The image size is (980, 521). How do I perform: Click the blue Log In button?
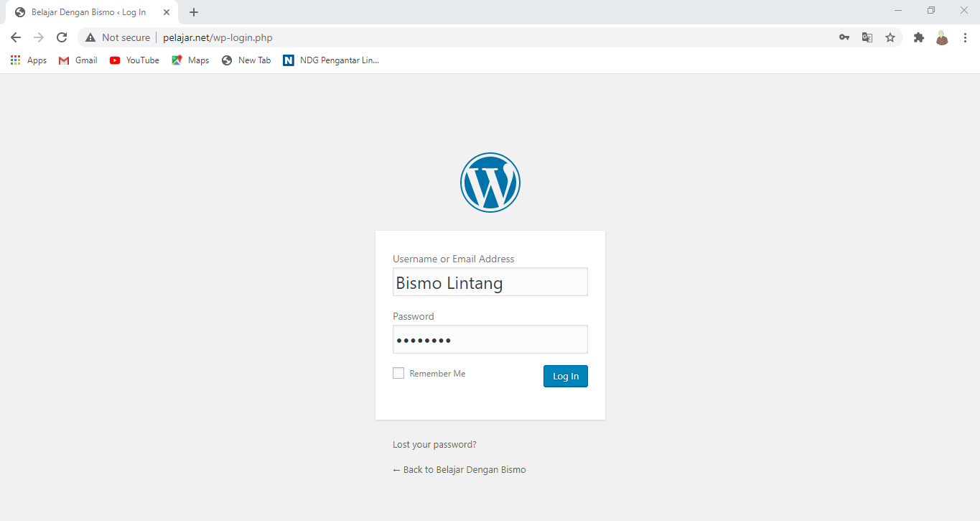pyautogui.click(x=566, y=376)
